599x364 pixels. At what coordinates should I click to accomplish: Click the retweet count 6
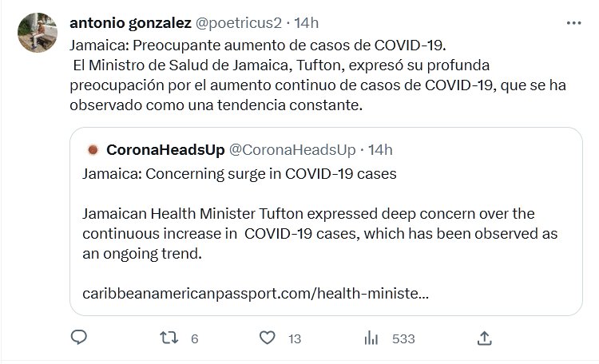(194, 338)
